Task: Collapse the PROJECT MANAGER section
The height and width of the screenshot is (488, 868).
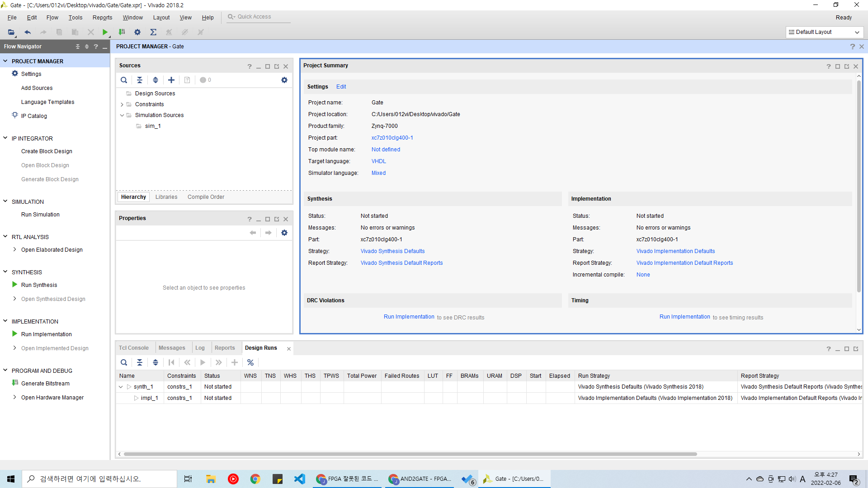Action: [x=5, y=61]
